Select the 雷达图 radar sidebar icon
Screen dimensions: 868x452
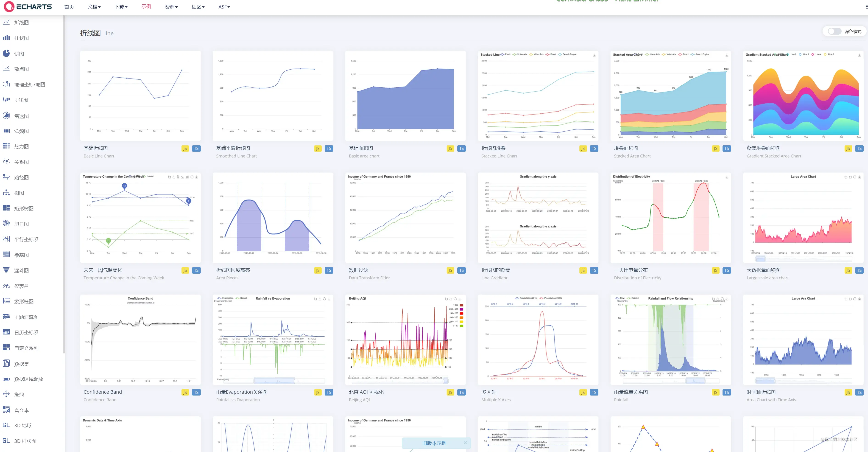[6, 116]
